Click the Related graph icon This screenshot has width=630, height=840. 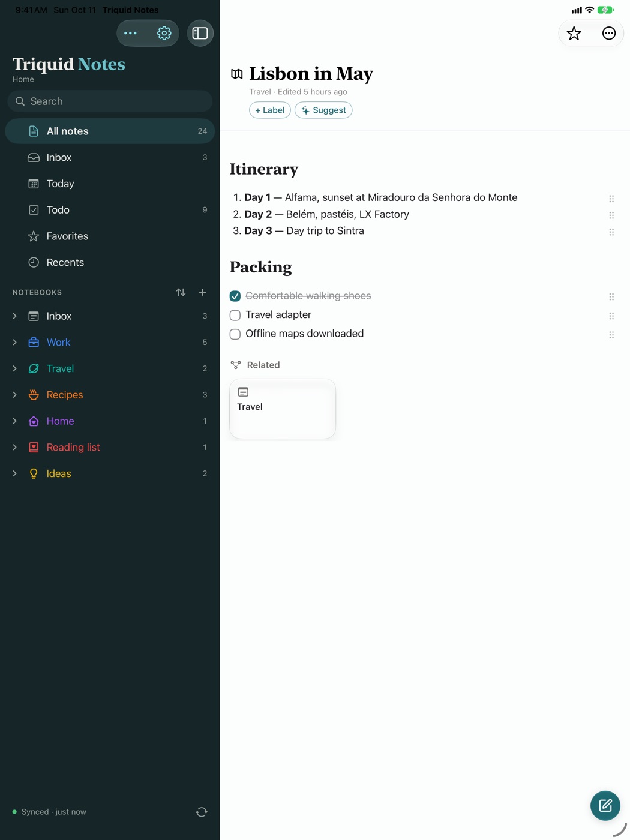coord(236,365)
